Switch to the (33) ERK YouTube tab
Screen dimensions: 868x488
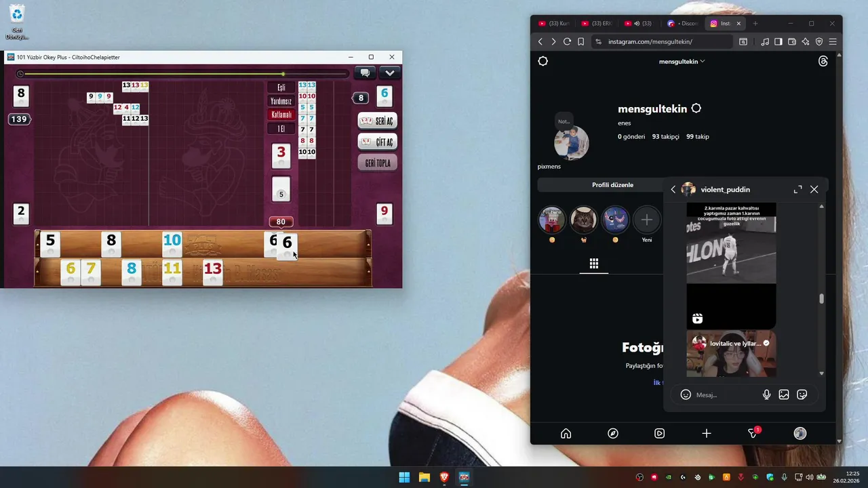597,23
